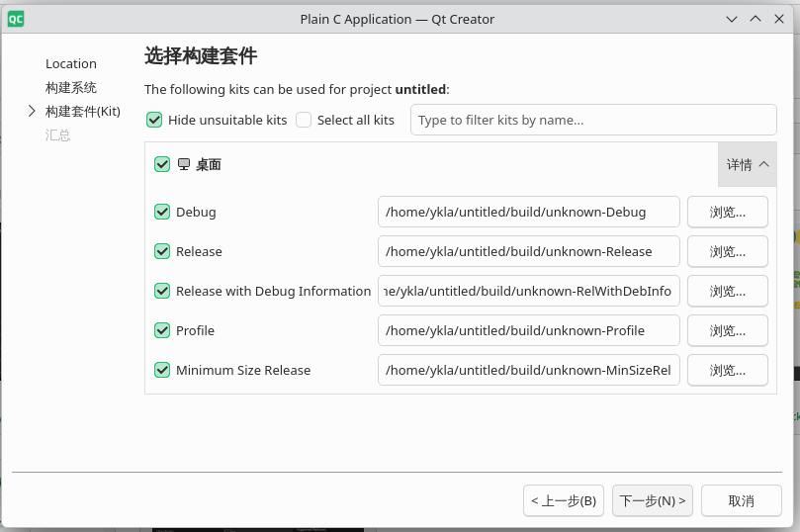Image resolution: width=800 pixels, height=532 pixels.
Task: Browse for Release with Debug Information directory
Action: 728,291
